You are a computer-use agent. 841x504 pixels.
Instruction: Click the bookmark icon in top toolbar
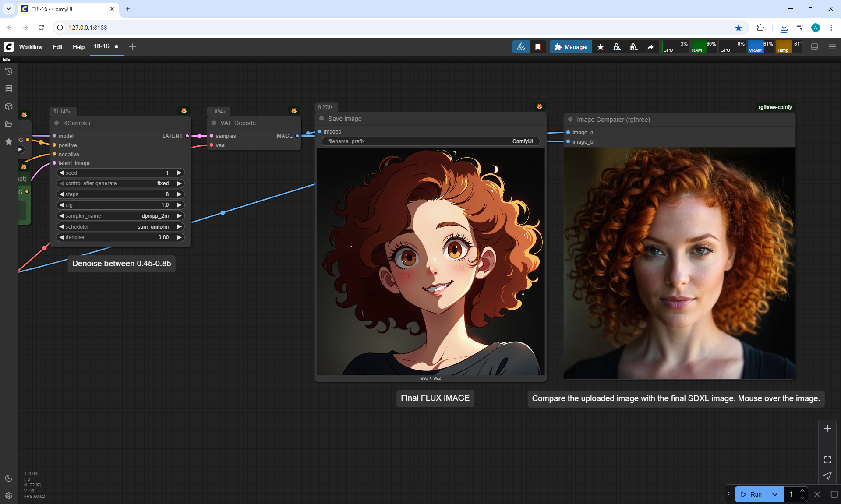click(x=538, y=47)
